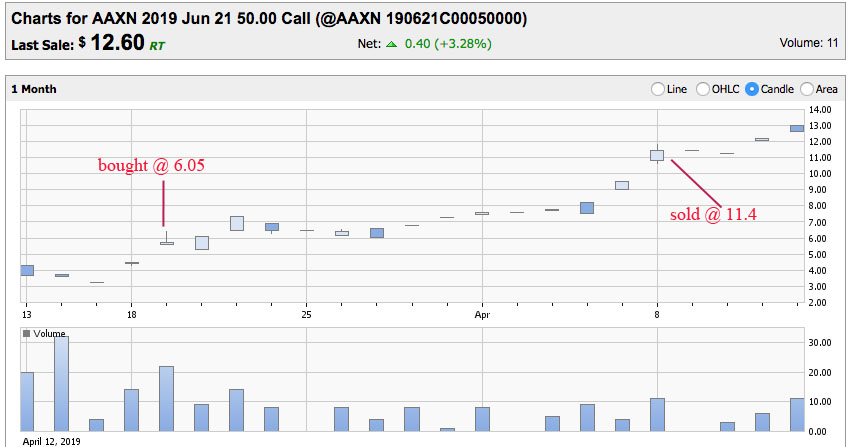Viewport: 853px width, 447px height.
Task: Click the volume bar at date 18
Action: tap(131, 411)
